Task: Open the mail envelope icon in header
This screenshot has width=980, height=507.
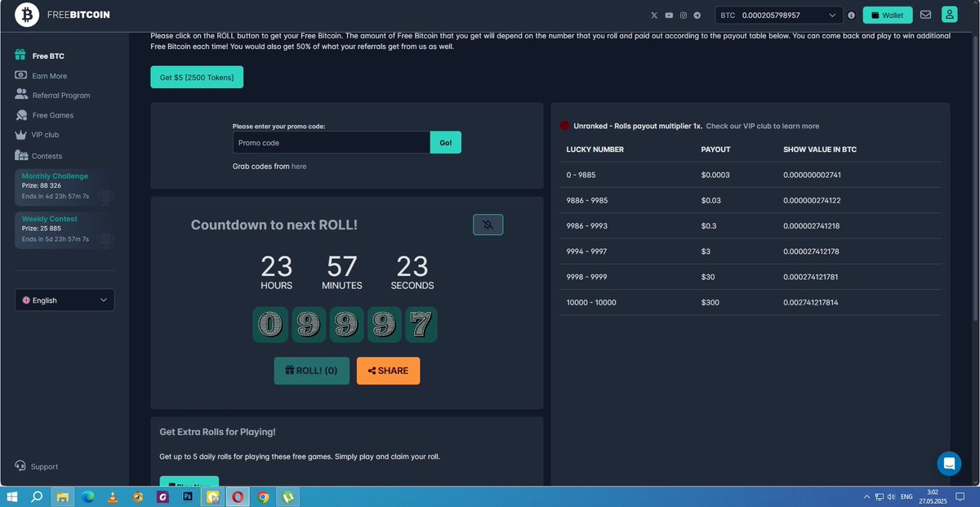Action: pos(925,15)
